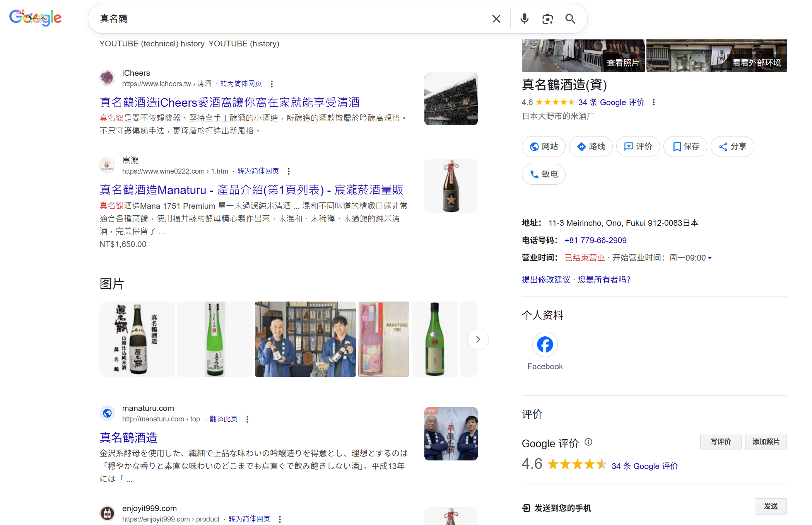Image resolution: width=812 pixels, height=525 pixels.
Task: Save the place with 保存
Action: point(685,147)
